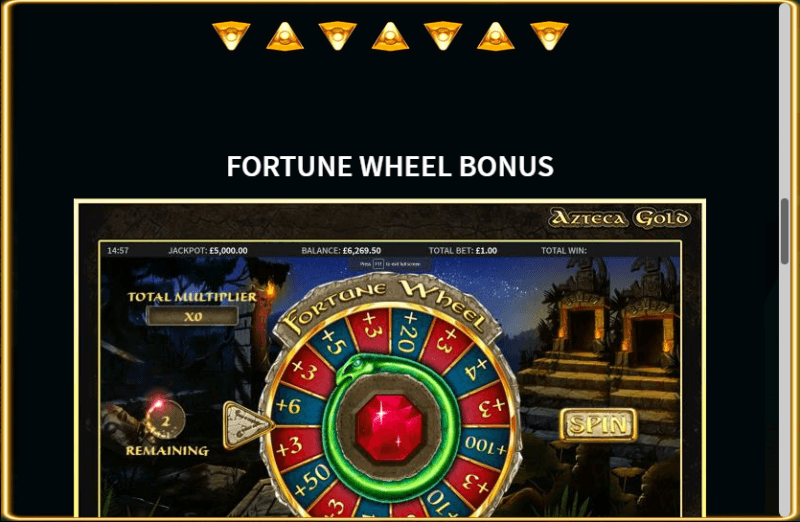Click the middle golden pyramid of the seven

[x=390, y=36]
